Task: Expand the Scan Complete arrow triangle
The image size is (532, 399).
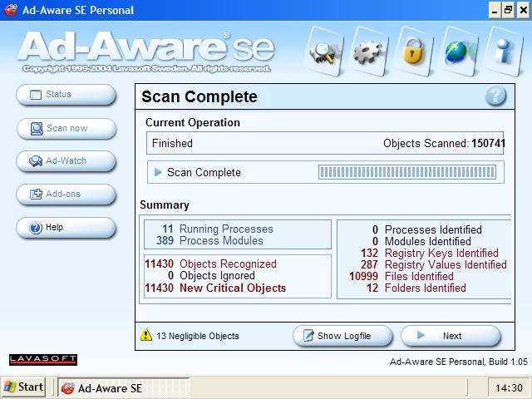Action: point(158,172)
